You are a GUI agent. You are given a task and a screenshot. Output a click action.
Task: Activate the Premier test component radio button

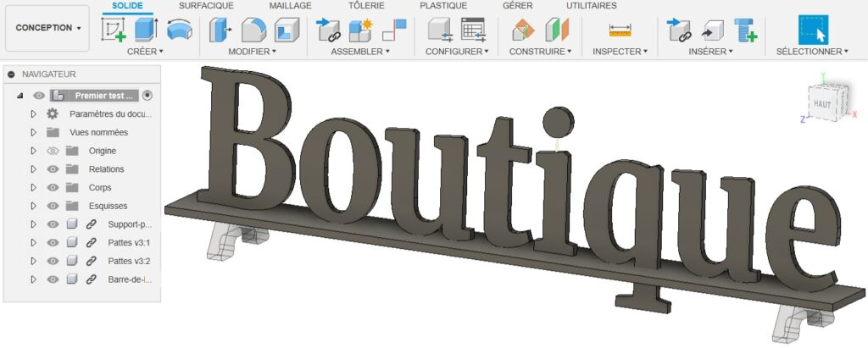pyautogui.click(x=148, y=96)
